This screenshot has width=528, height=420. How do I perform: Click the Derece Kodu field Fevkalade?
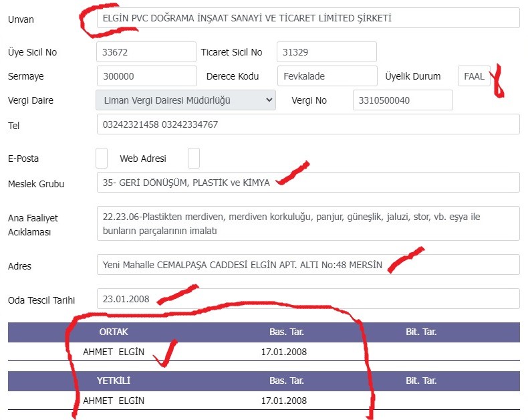[327, 76]
